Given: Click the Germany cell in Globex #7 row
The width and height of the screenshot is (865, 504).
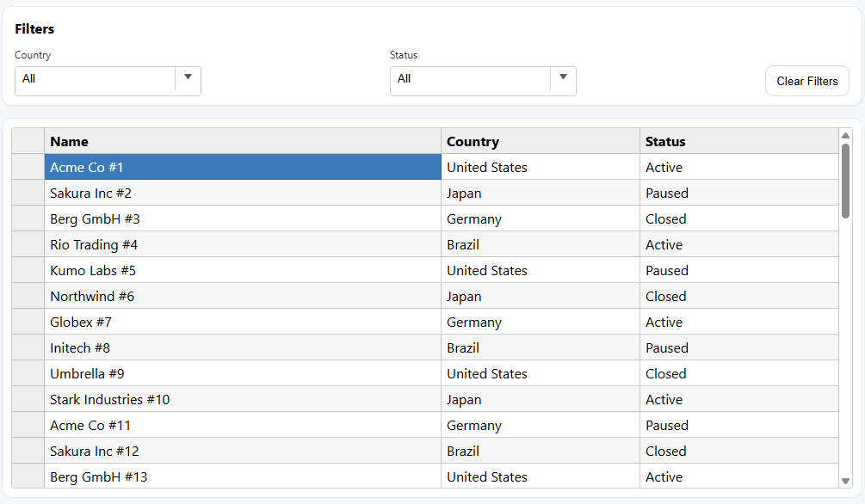Looking at the screenshot, I should 540,323.
